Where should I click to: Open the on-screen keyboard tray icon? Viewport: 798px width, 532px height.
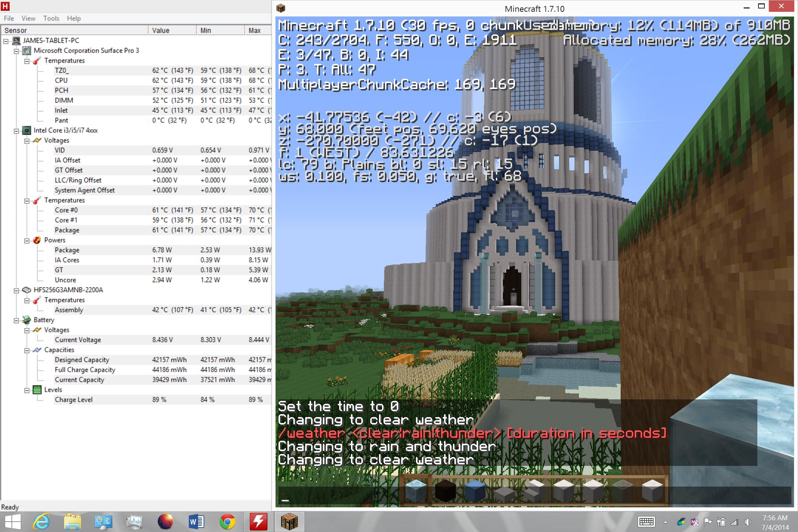click(646, 522)
